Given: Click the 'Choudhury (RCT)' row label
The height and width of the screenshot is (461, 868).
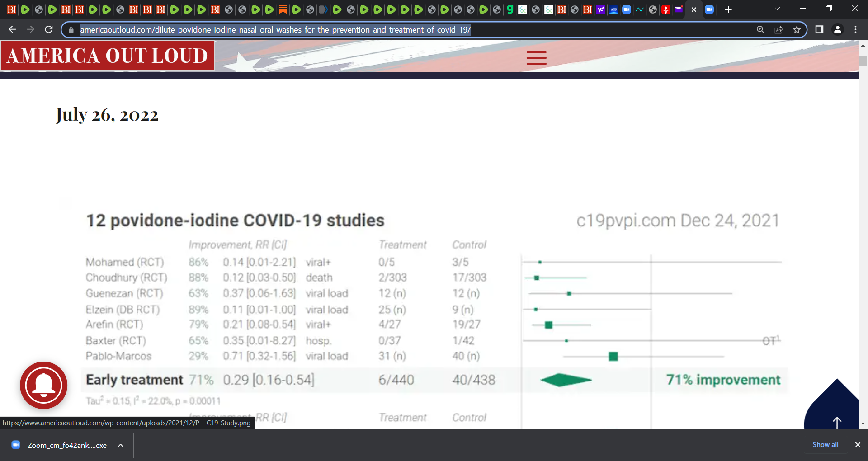Looking at the screenshot, I should 127,278.
